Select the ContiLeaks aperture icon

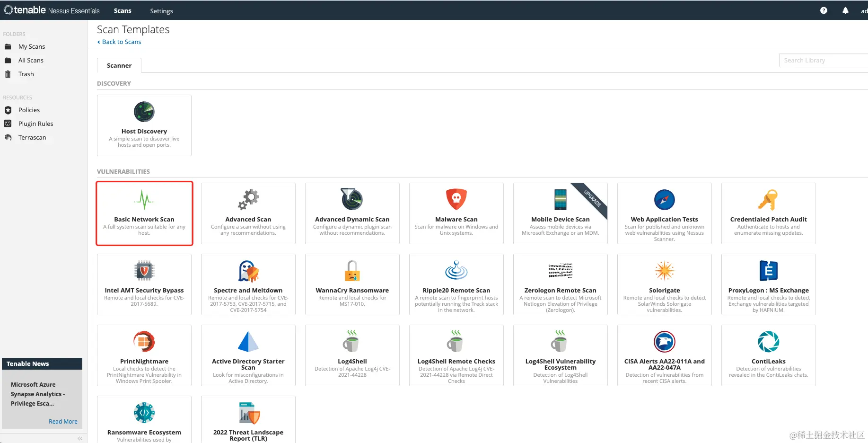tap(769, 342)
